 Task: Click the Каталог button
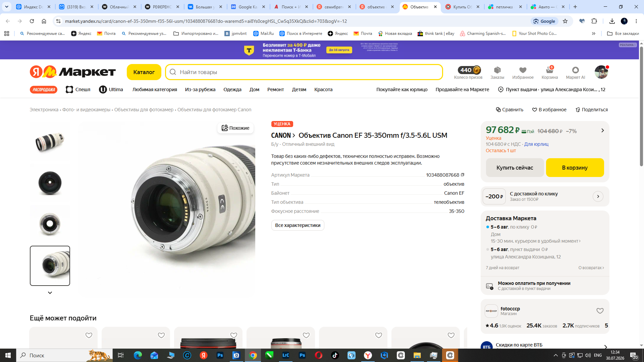click(144, 72)
